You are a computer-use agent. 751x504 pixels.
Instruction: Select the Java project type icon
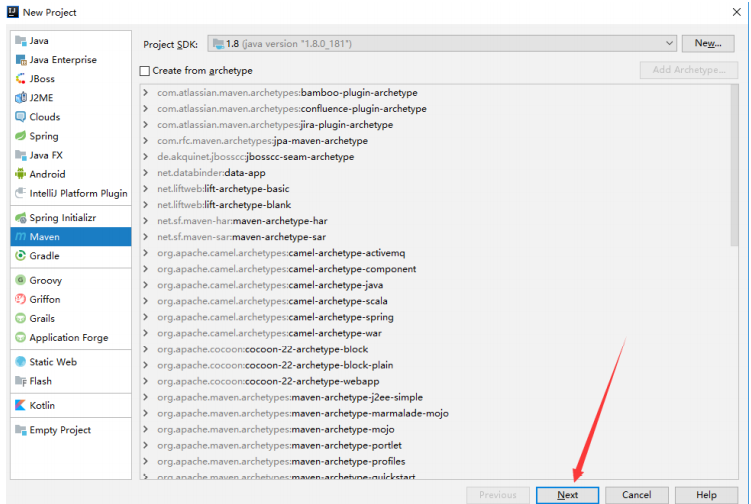[x=21, y=41]
